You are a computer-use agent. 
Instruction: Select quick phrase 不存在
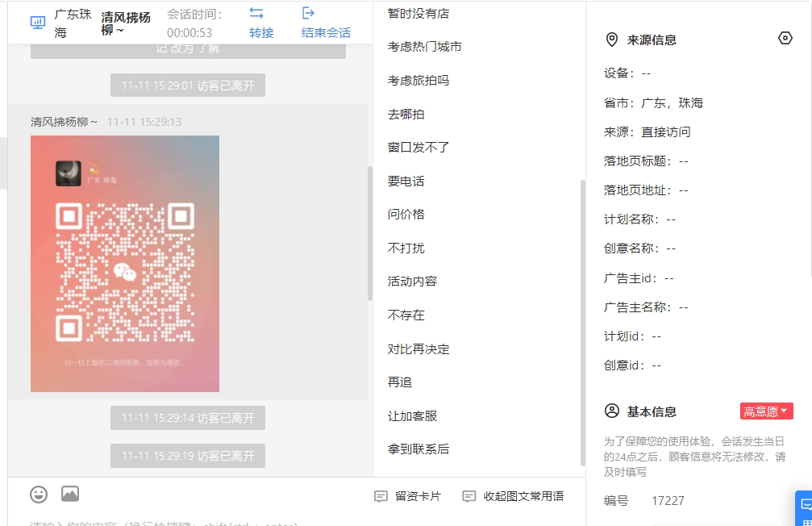(406, 315)
